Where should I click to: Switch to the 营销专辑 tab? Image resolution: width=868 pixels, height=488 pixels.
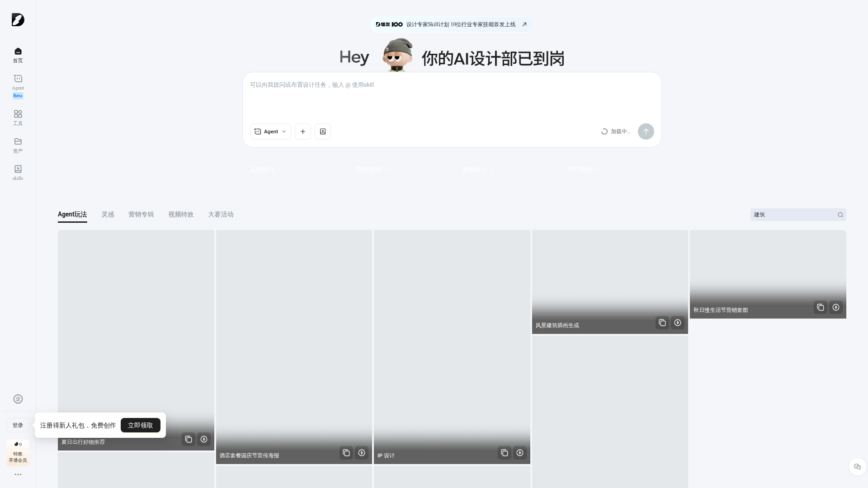click(x=141, y=215)
